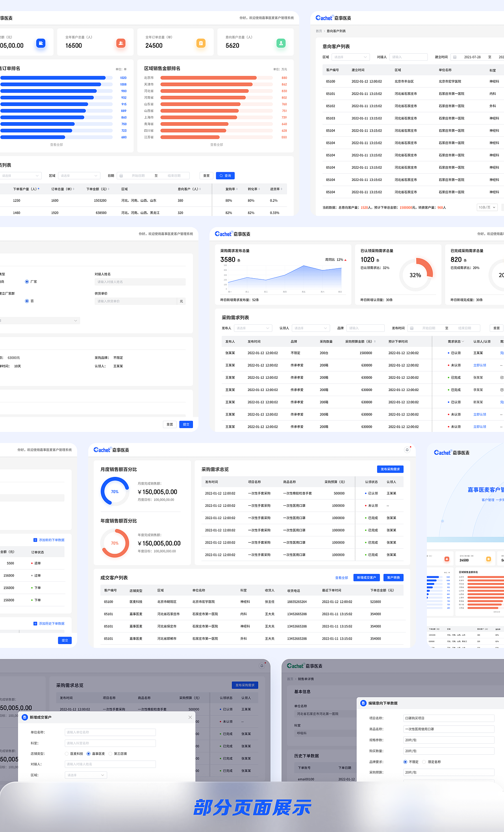Click the notification bell in 采购需求总览 dashboard

click(407, 450)
